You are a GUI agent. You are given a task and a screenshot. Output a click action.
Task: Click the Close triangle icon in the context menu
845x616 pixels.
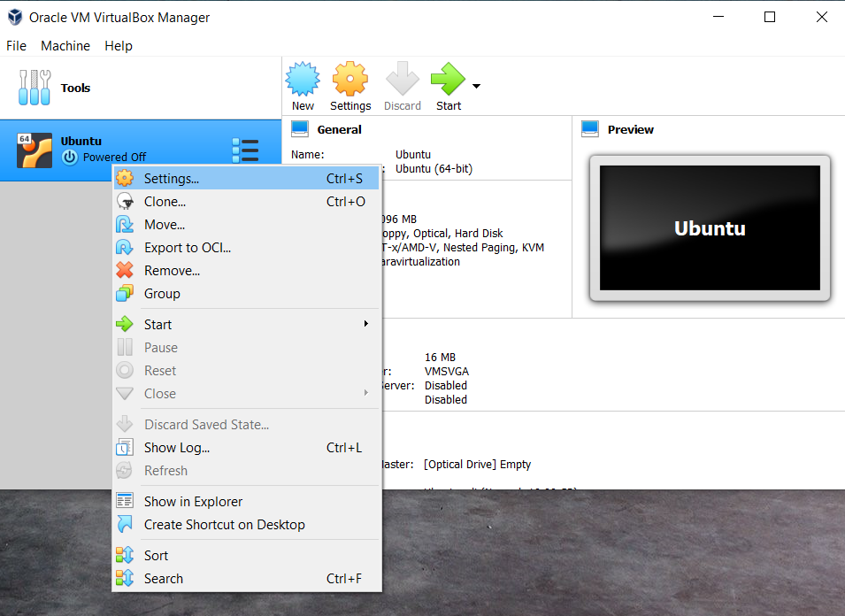125,394
